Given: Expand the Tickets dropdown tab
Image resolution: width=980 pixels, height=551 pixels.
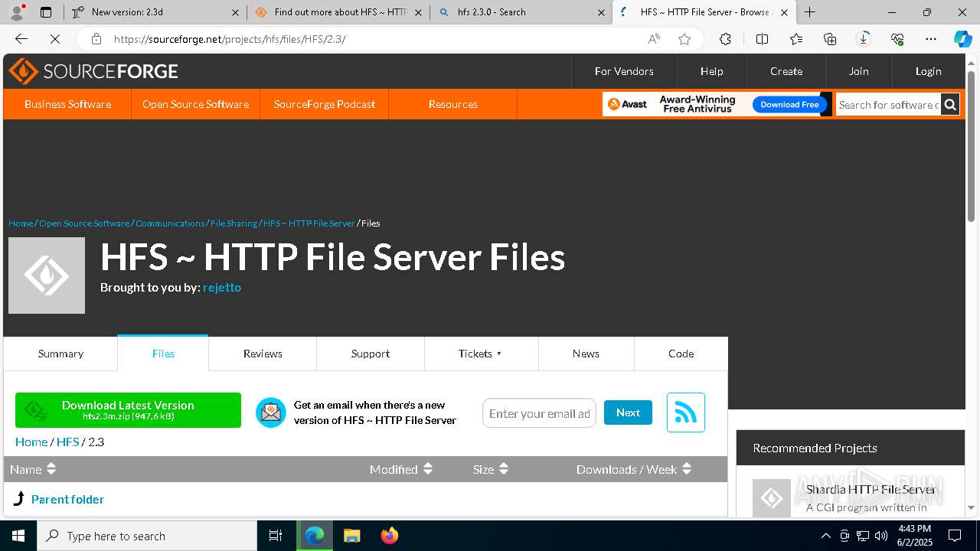Looking at the screenshot, I should pyautogui.click(x=481, y=354).
